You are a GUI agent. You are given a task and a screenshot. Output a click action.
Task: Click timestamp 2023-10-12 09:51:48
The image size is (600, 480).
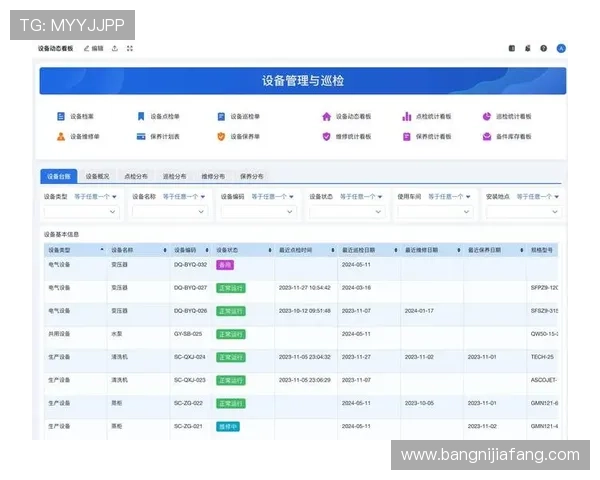tap(305, 311)
